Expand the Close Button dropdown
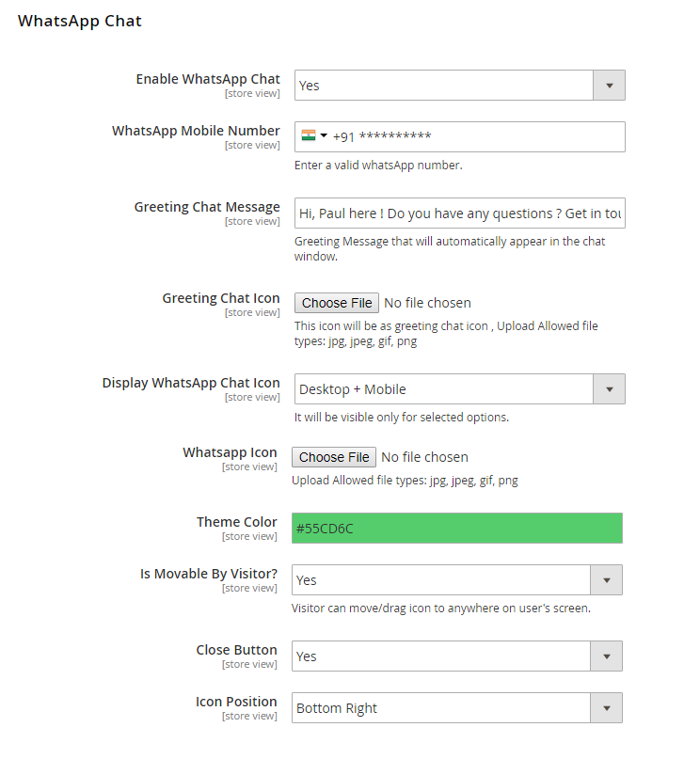 (x=606, y=656)
